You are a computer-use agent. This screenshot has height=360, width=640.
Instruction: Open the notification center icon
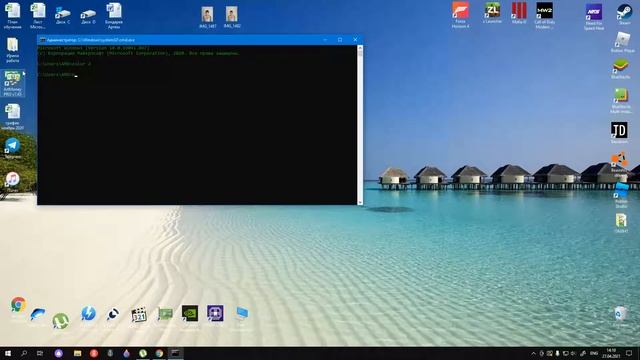tap(629, 353)
